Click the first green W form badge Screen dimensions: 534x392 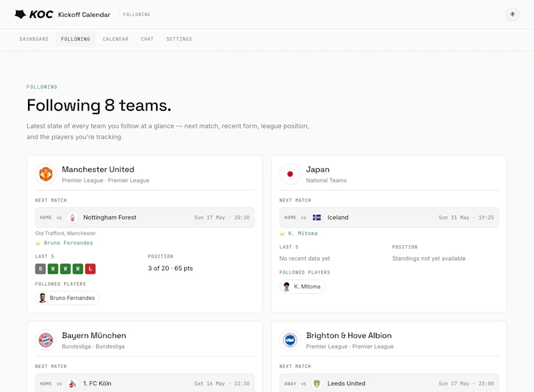click(x=53, y=268)
